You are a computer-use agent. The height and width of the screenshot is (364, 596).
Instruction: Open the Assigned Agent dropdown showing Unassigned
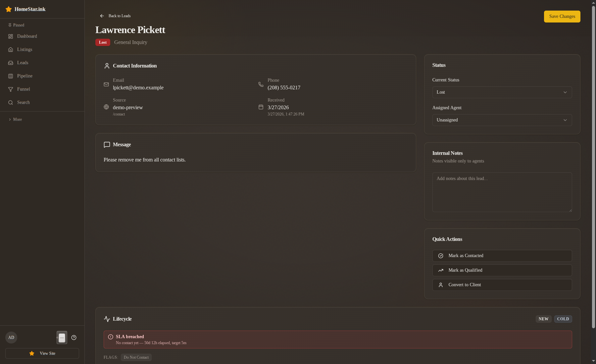[x=502, y=120]
